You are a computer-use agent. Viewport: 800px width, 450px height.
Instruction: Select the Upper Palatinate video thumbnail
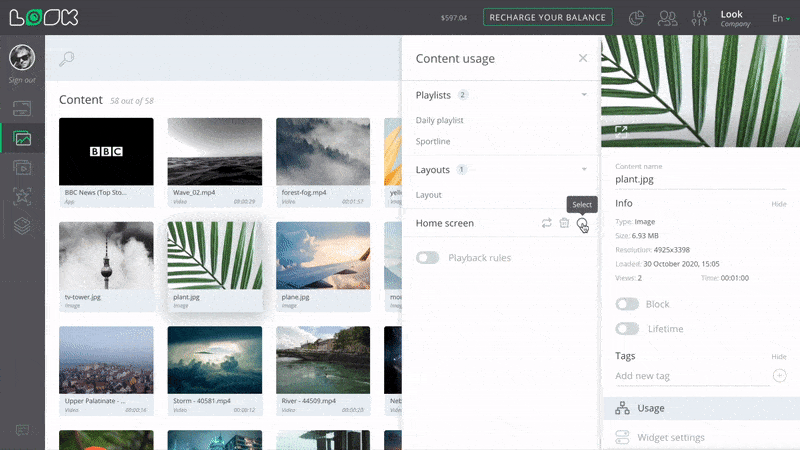point(106,360)
